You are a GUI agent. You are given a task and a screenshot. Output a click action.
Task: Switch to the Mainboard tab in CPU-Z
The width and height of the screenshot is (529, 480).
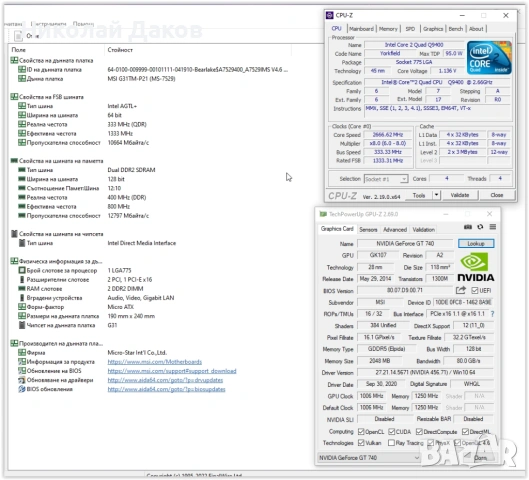(x=361, y=29)
